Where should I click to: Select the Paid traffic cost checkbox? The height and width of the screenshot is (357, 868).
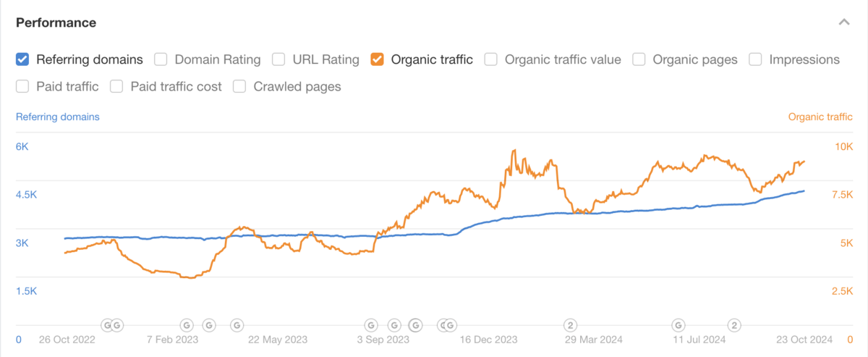click(116, 87)
